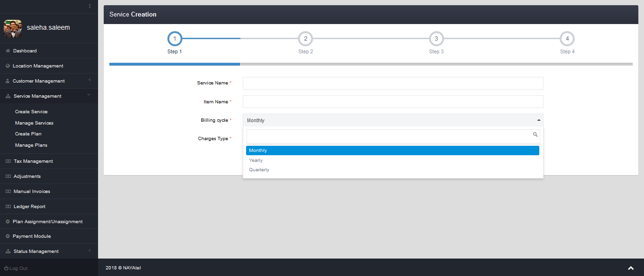644x276 pixels.
Task: Expand the Status Management submenu chevron
Action: click(90, 250)
